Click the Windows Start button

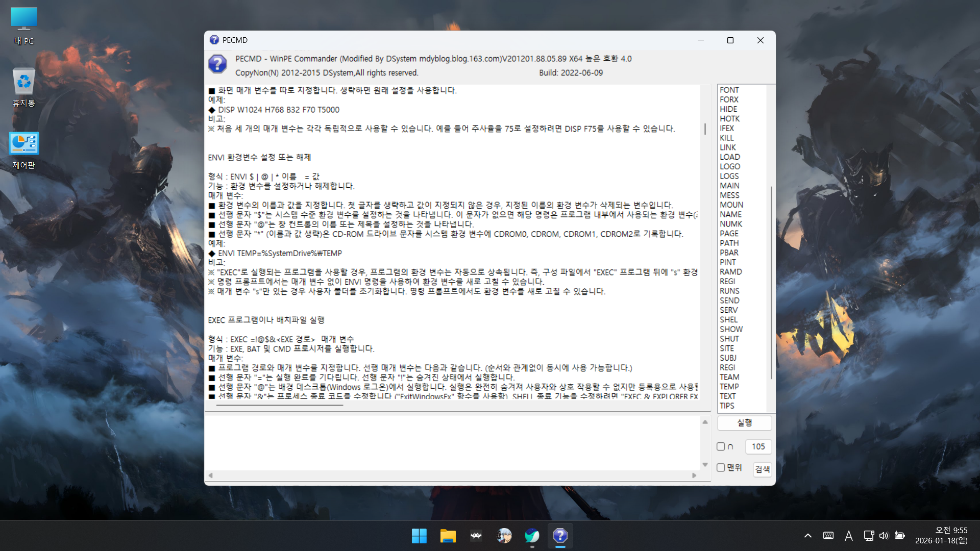click(419, 536)
